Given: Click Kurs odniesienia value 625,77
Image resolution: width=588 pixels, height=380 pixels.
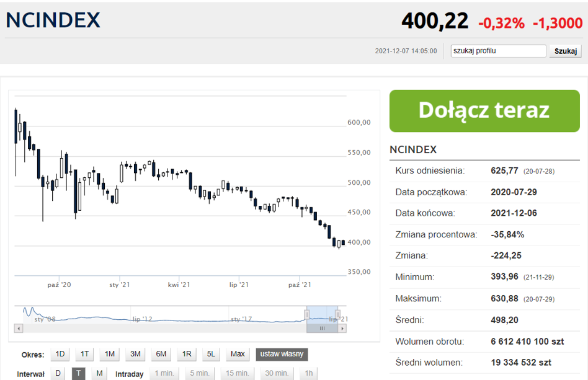Looking at the screenshot, I should point(504,171).
